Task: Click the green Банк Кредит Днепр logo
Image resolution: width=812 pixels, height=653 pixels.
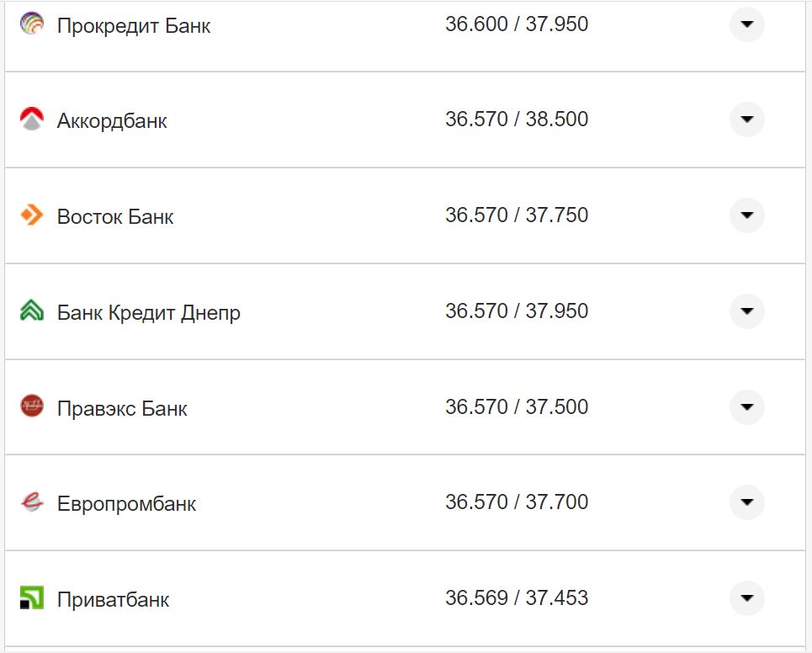Action: point(31,311)
